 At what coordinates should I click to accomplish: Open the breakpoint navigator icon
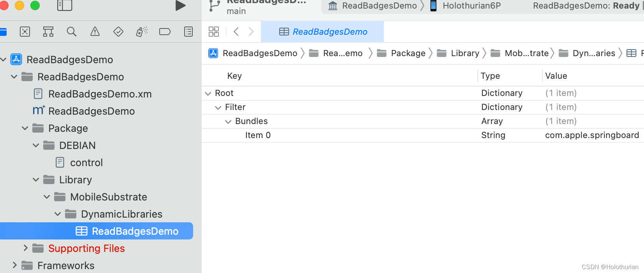pos(165,32)
